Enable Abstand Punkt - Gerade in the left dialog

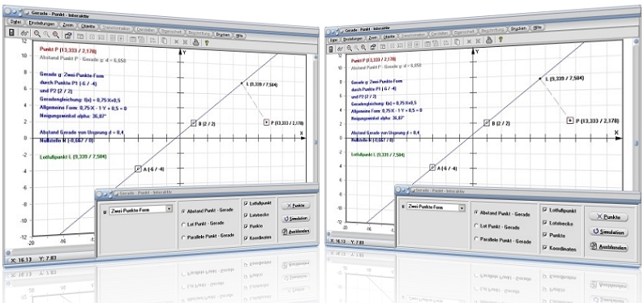[x=183, y=211]
